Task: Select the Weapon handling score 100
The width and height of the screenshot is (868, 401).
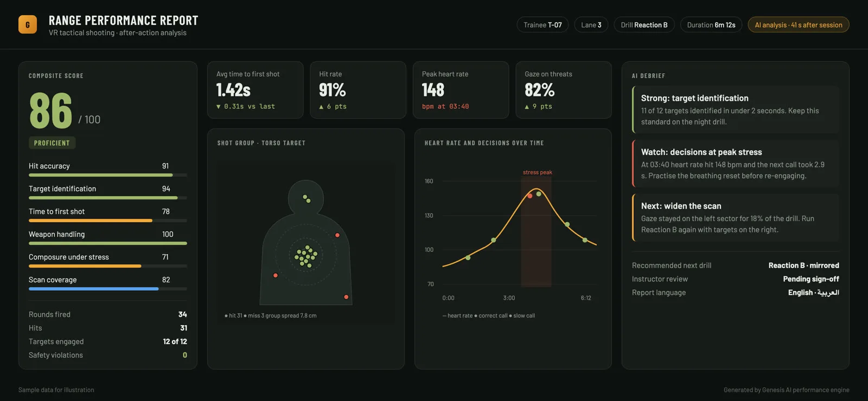Action: [168, 234]
